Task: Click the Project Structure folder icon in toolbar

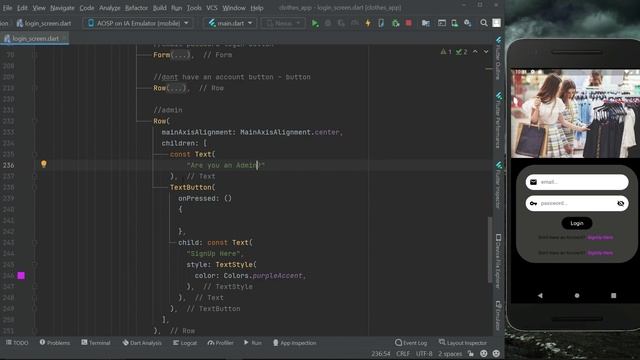Action: coord(426,23)
